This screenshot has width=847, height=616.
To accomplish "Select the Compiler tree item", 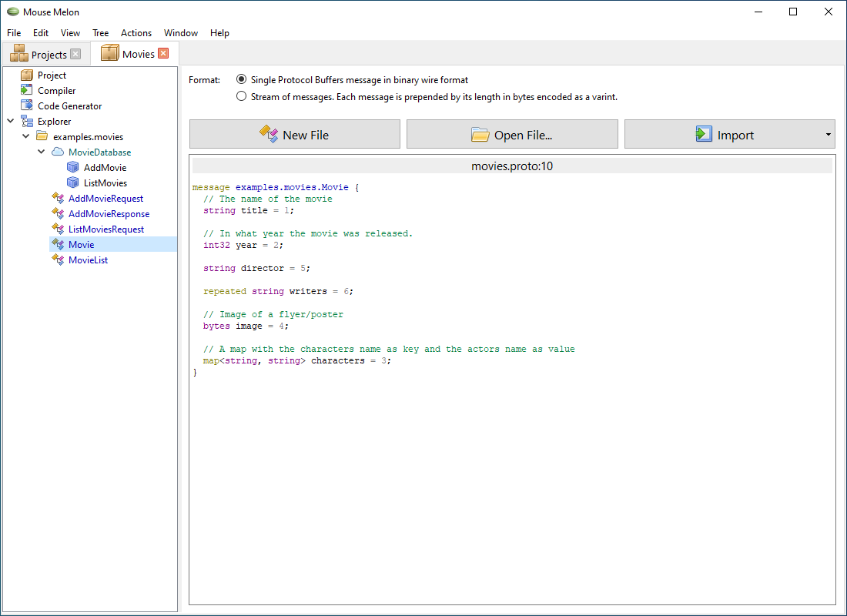I will coord(57,90).
